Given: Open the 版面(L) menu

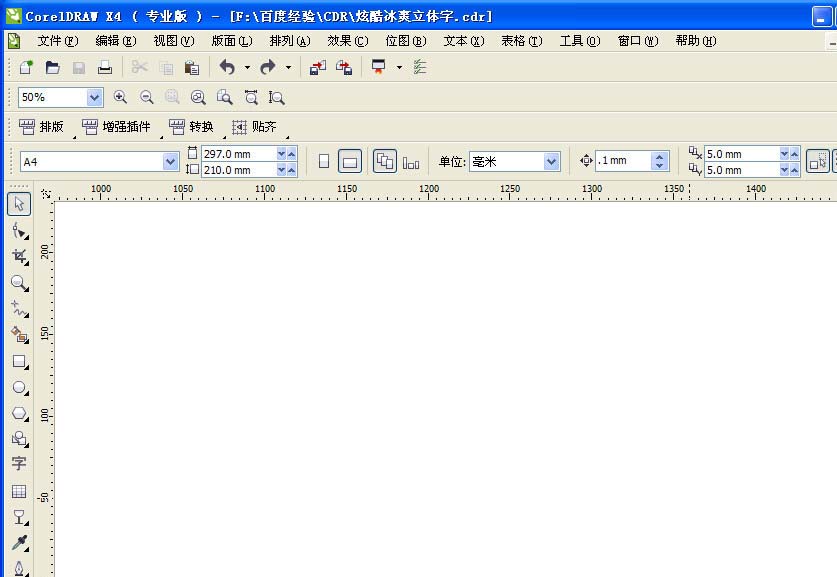Looking at the screenshot, I should pos(232,41).
